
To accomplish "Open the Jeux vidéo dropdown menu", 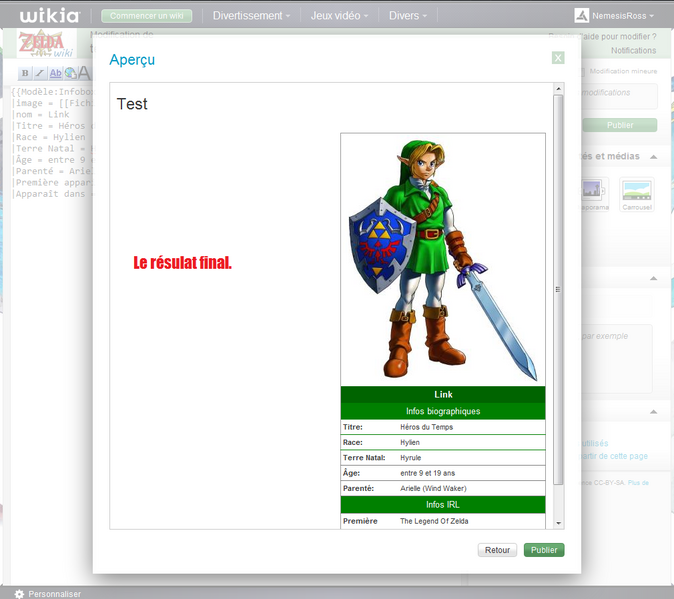I will click(x=339, y=16).
